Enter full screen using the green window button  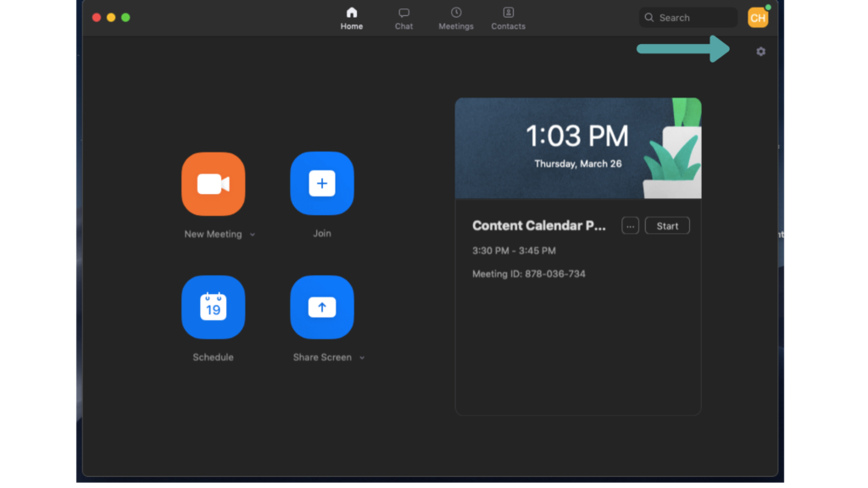coord(125,17)
